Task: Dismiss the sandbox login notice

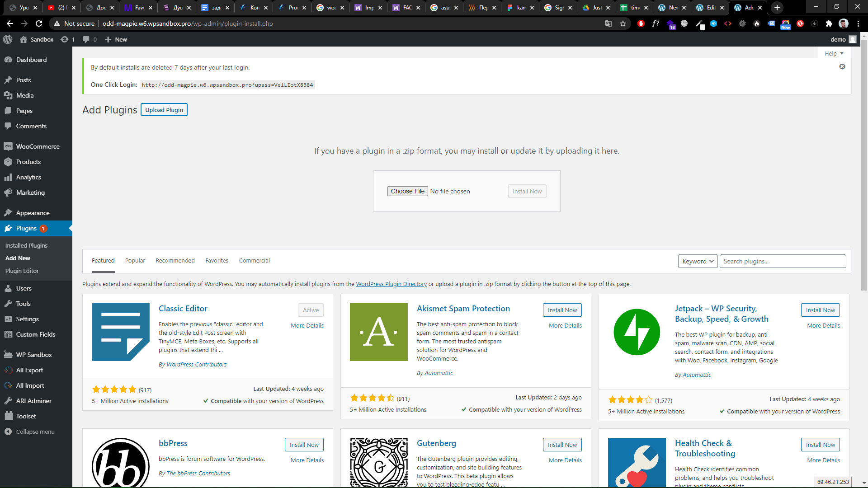Action: (x=842, y=66)
